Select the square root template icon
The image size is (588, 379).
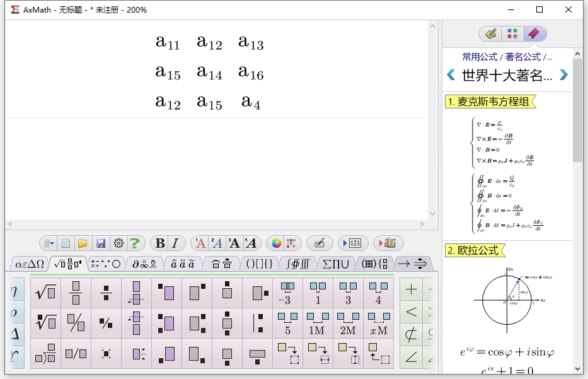(x=45, y=292)
